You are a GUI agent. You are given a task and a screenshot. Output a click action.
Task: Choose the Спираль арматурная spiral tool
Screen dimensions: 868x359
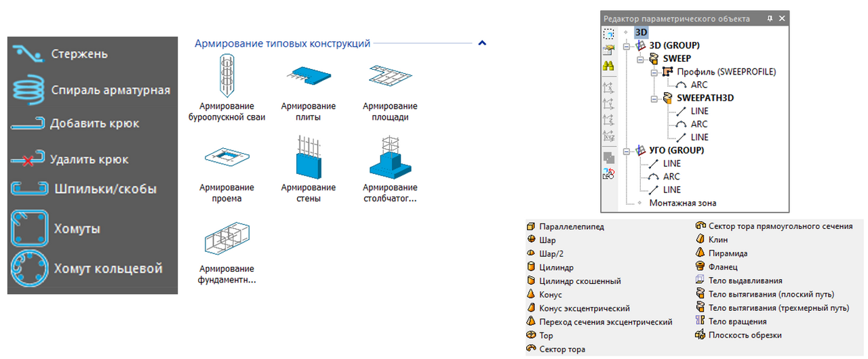point(91,89)
